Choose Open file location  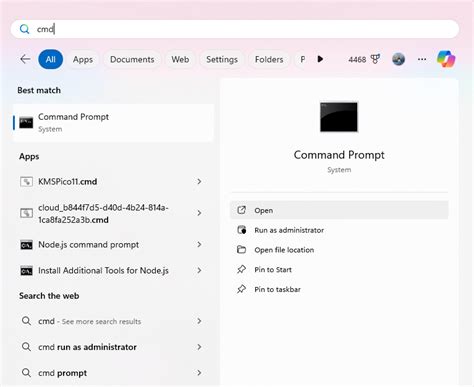(x=339, y=250)
